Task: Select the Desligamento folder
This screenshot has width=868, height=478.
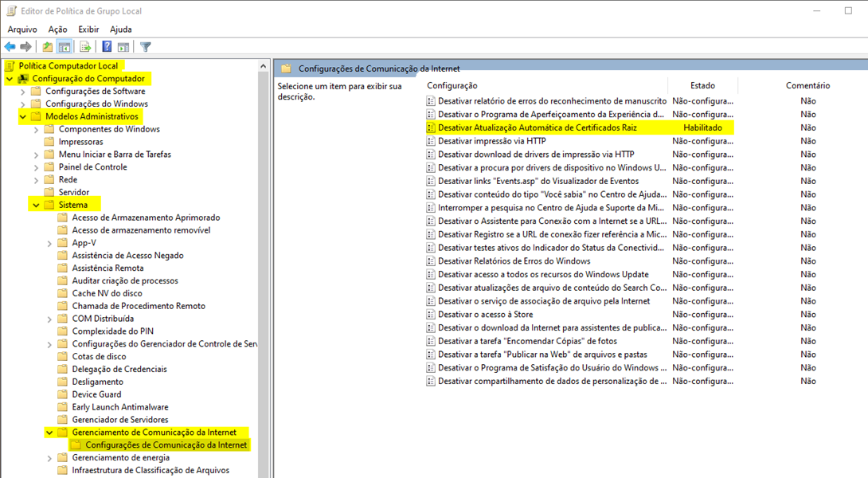Action: [97, 382]
